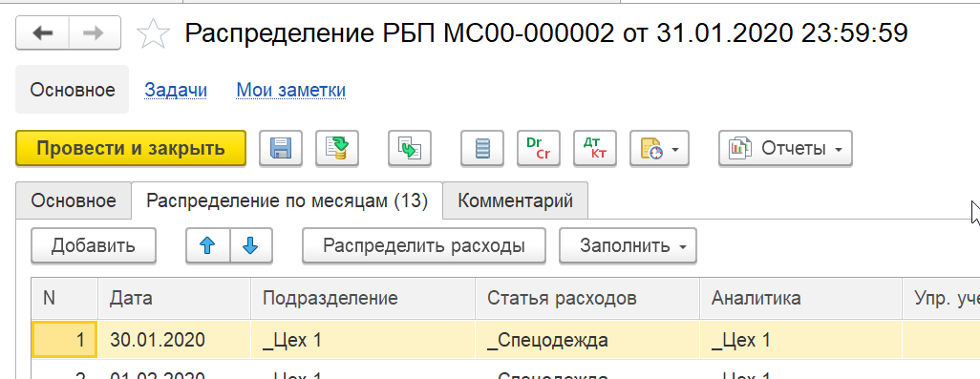Open document register movements list icon
Viewport: 980px width, 379px height.
pos(481,148)
